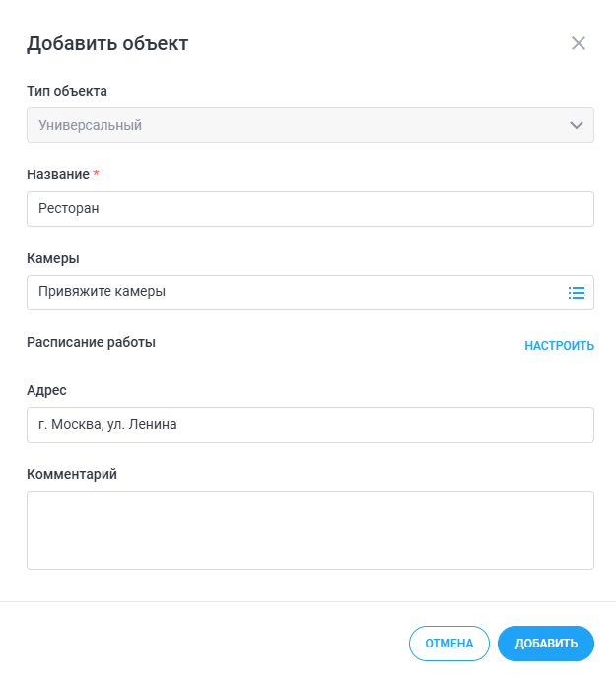
Task: Expand the Тип объекта chevron arrow
Action: (x=577, y=125)
